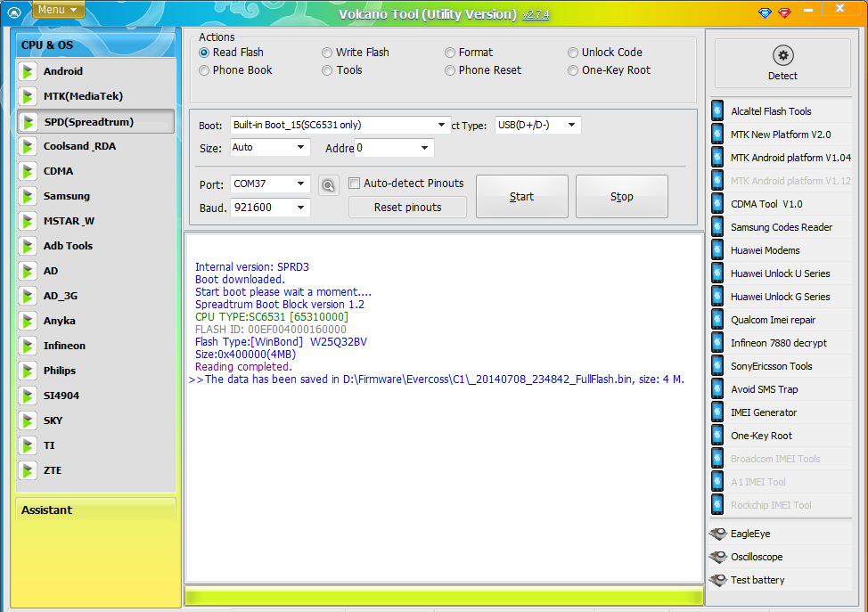Click the Volcano logo icon in title bar

tap(14, 12)
